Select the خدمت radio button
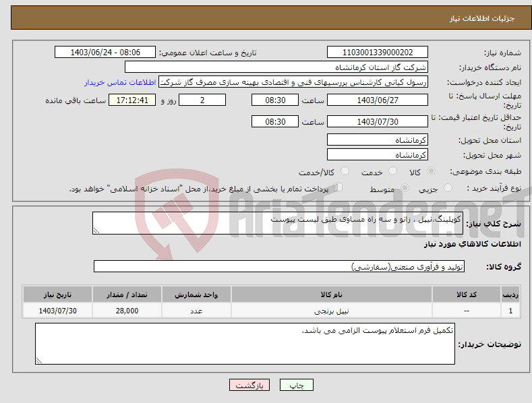The image size is (532, 403). click(x=392, y=171)
